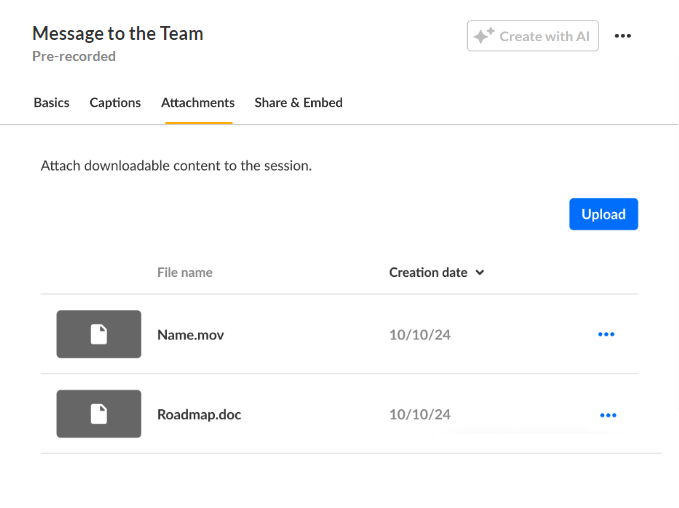Click the Create with AI button
The image size is (679, 508).
[533, 36]
